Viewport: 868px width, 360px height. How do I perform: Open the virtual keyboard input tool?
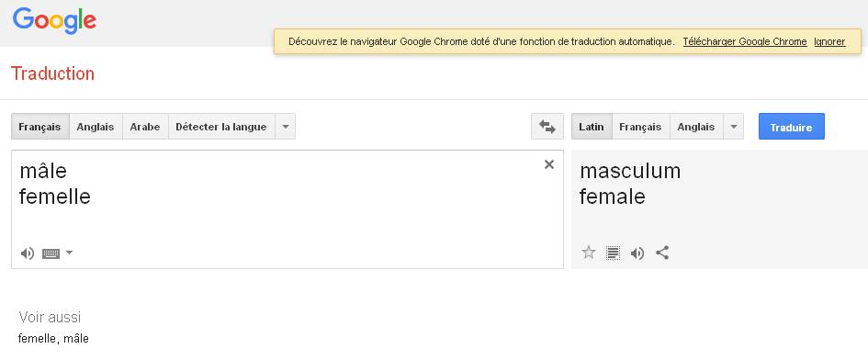(x=51, y=253)
